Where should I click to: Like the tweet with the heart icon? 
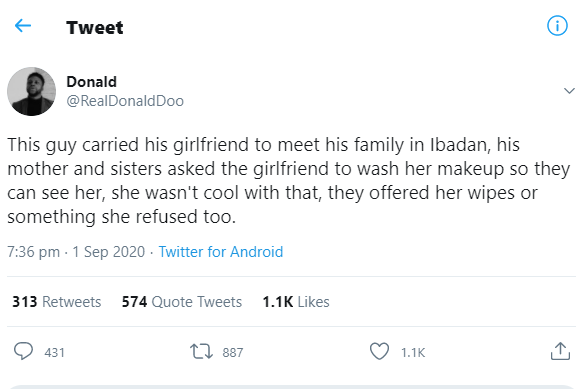coord(379,351)
